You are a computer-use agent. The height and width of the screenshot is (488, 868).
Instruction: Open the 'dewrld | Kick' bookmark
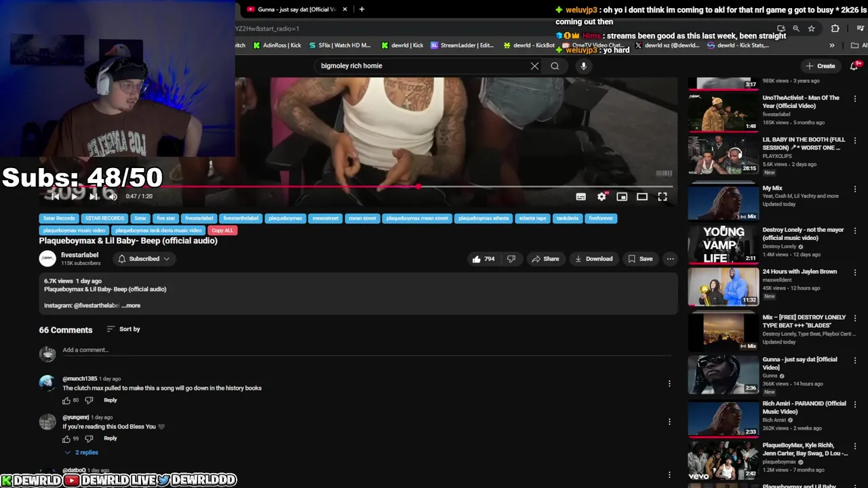point(402,45)
